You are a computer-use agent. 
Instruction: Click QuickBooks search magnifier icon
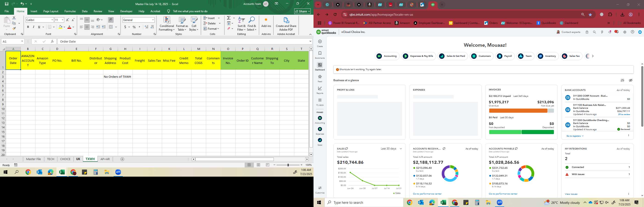594,32
